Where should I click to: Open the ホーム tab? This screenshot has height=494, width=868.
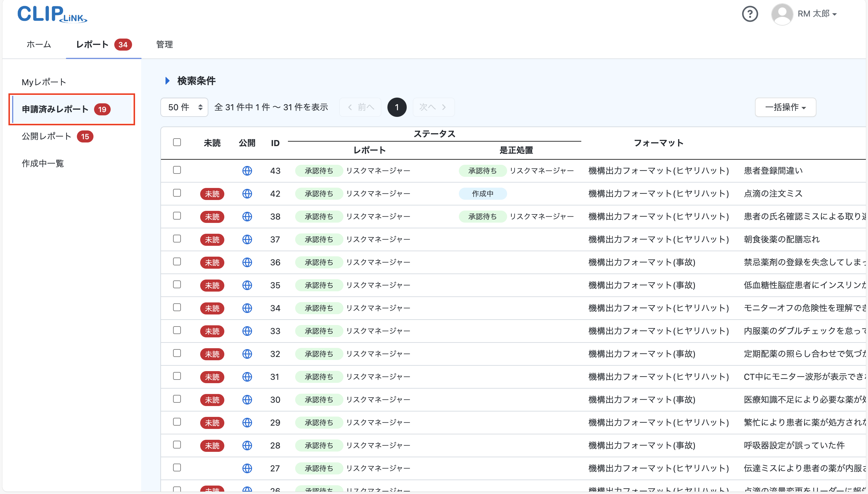(x=38, y=45)
